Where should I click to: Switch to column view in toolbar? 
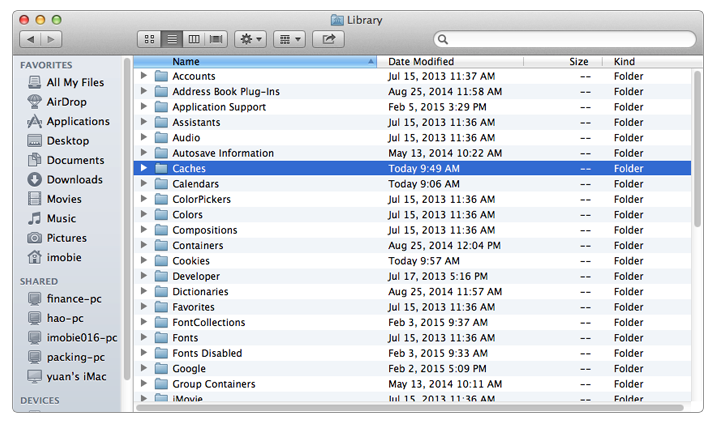coord(194,39)
